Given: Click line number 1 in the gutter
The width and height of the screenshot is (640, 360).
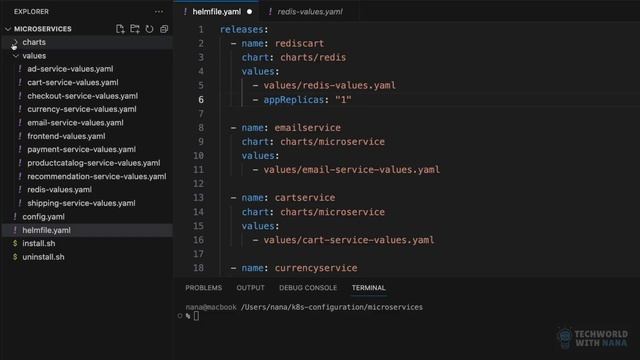Looking at the screenshot, I should pos(201,29).
